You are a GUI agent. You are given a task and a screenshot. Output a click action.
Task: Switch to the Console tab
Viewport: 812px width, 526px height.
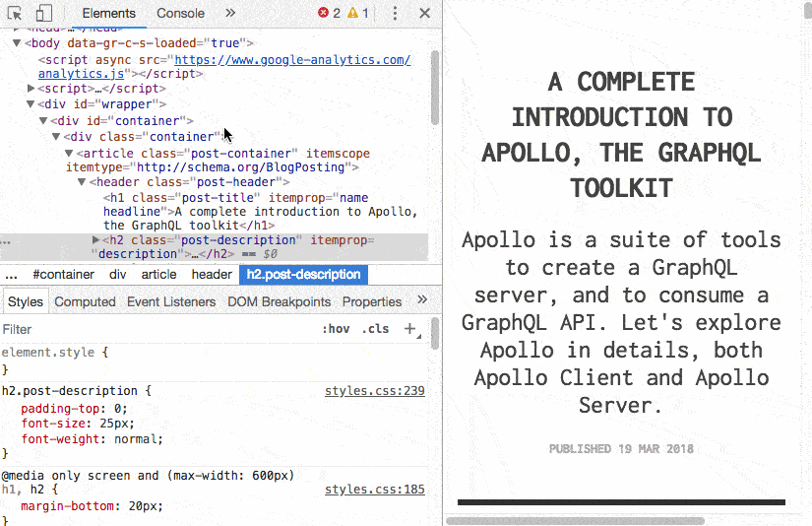[180, 14]
